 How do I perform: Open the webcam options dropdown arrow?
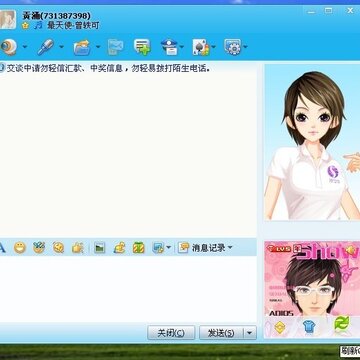click(x=25, y=47)
